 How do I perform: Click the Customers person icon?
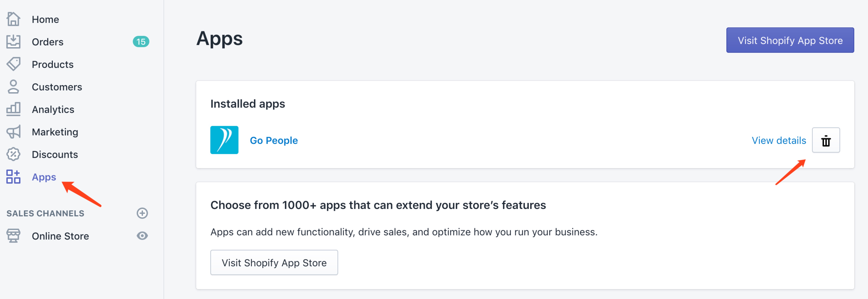pyautogui.click(x=14, y=87)
